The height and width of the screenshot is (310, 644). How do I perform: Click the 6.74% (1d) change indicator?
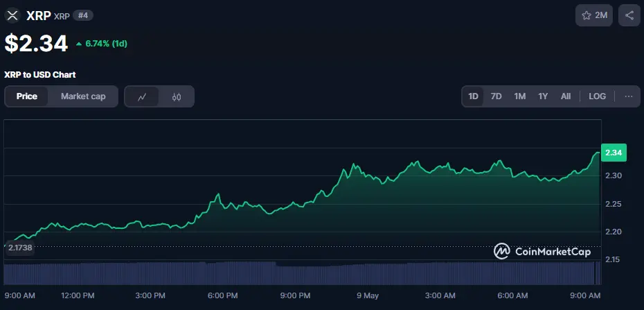tap(101, 44)
